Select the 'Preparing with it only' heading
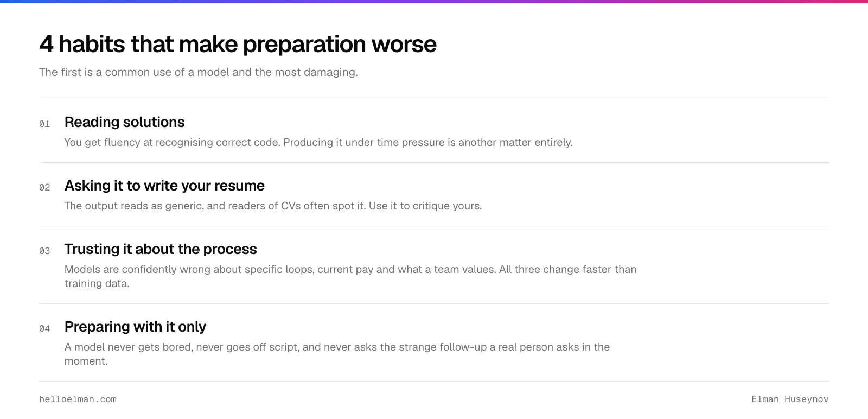Screen dimensions: 868x419 [135, 327]
